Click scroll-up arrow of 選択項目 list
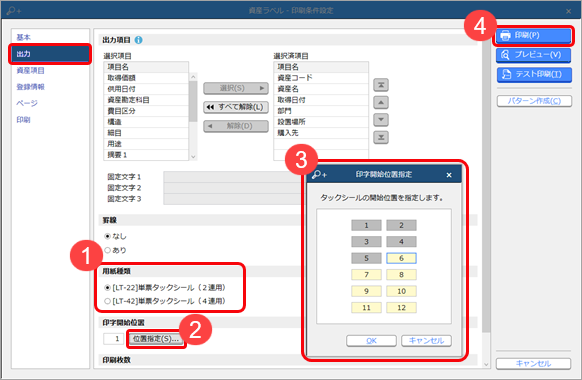This screenshot has height=380, width=582. click(x=193, y=77)
